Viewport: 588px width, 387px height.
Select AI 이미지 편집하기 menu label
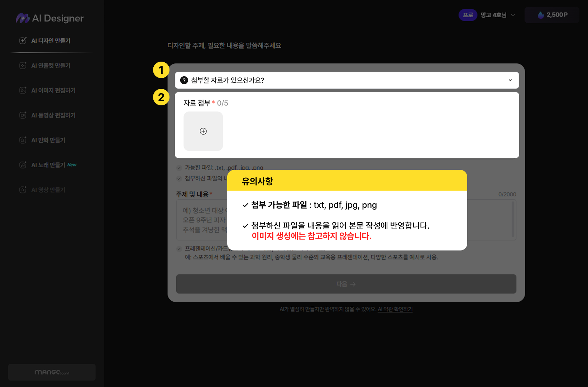click(53, 90)
